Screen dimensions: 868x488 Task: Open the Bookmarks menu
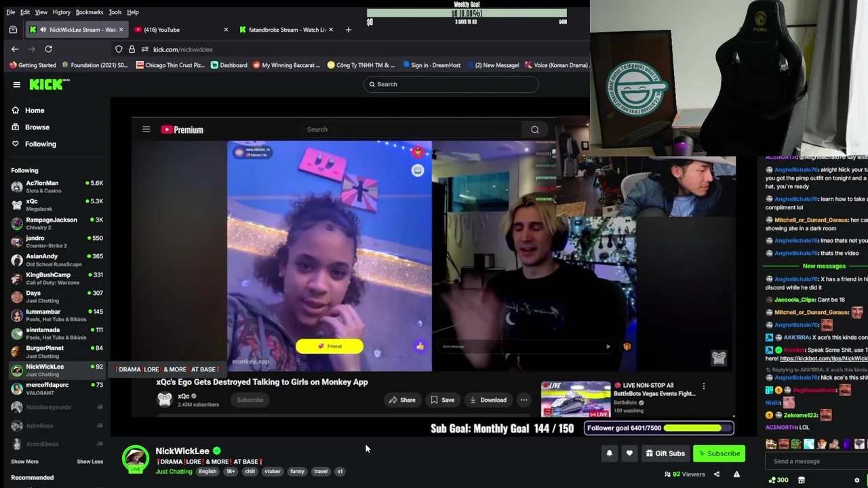click(90, 12)
